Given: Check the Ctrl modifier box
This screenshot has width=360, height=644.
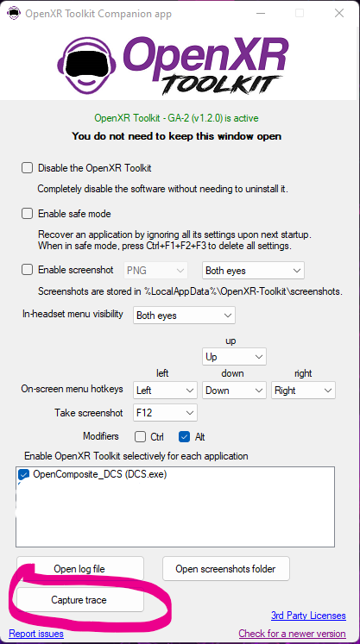Looking at the screenshot, I should 141,436.
